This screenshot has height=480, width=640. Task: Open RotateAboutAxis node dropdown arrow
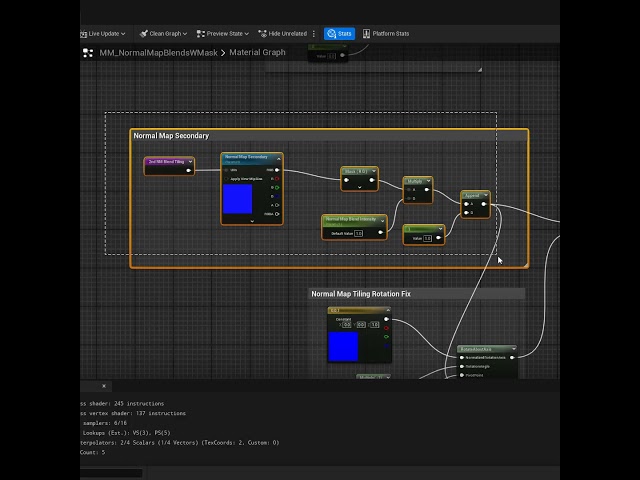[x=513, y=349]
